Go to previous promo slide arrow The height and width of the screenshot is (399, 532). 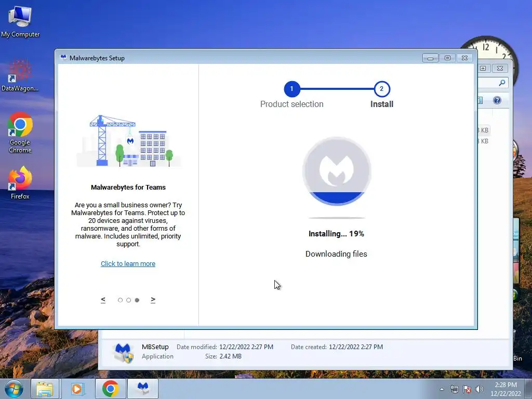[103, 300]
